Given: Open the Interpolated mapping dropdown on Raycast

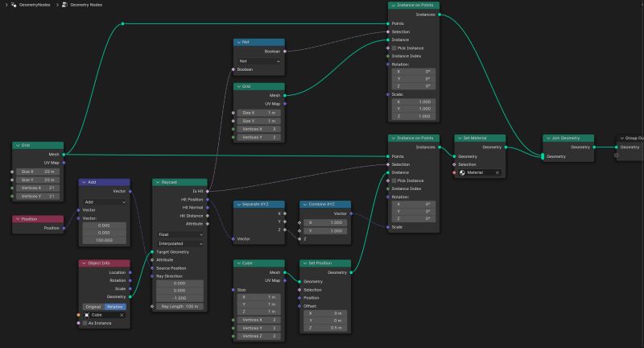Looking at the screenshot, I should (x=180, y=243).
